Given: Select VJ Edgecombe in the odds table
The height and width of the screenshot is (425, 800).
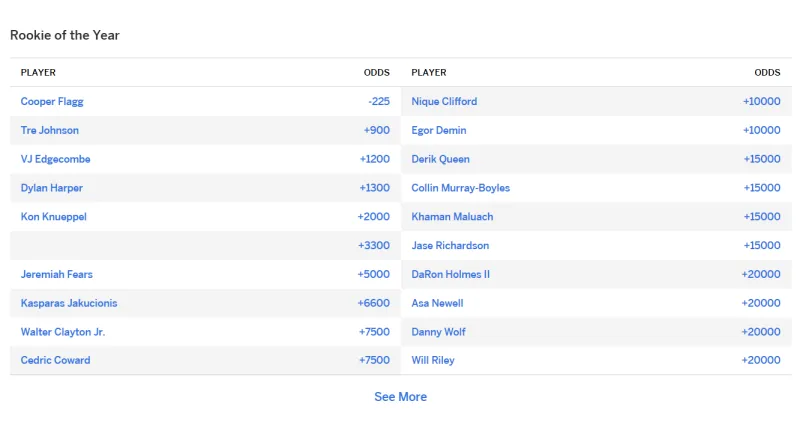Looking at the screenshot, I should (56, 160).
